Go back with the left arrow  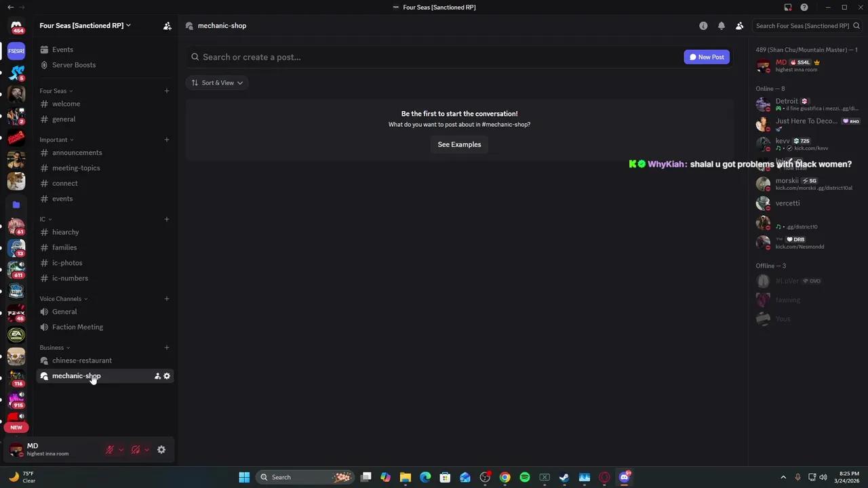click(10, 7)
